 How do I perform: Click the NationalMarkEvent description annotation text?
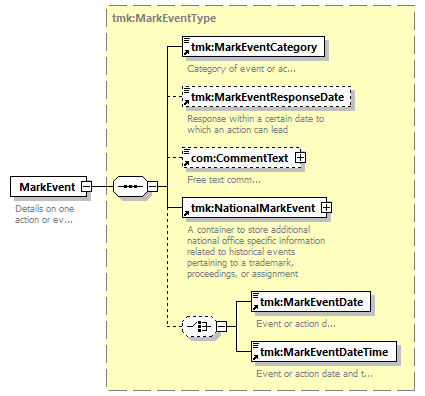coord(256,252)
